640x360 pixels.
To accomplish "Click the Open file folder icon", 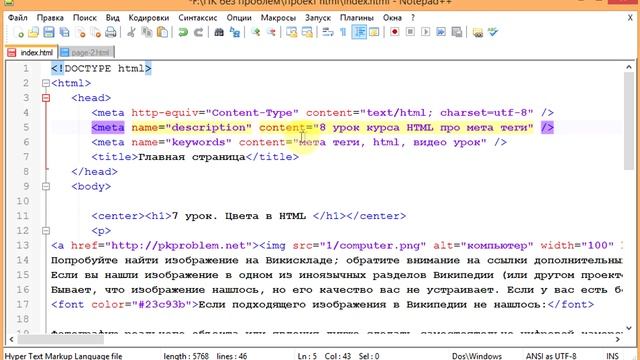I will (33, 32).
